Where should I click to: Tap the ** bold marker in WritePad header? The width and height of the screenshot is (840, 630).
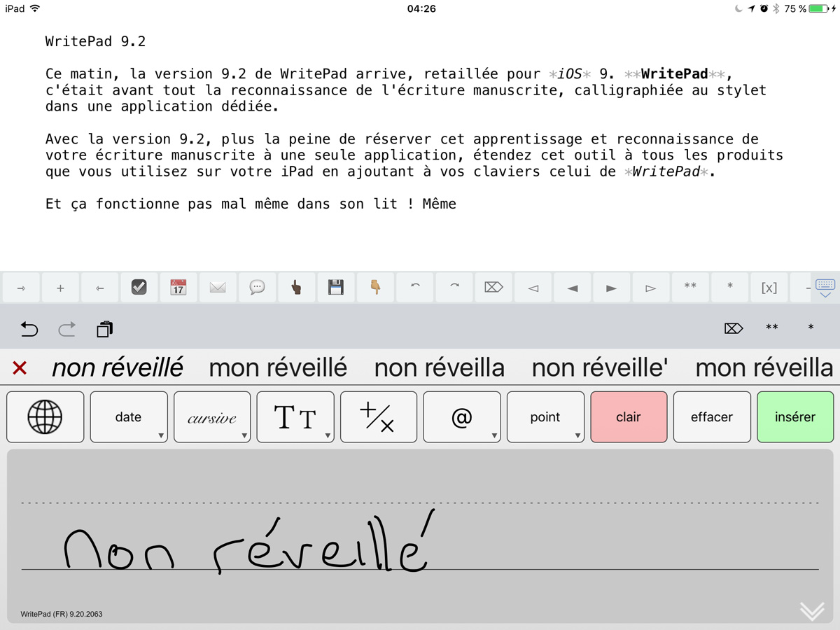771,328
